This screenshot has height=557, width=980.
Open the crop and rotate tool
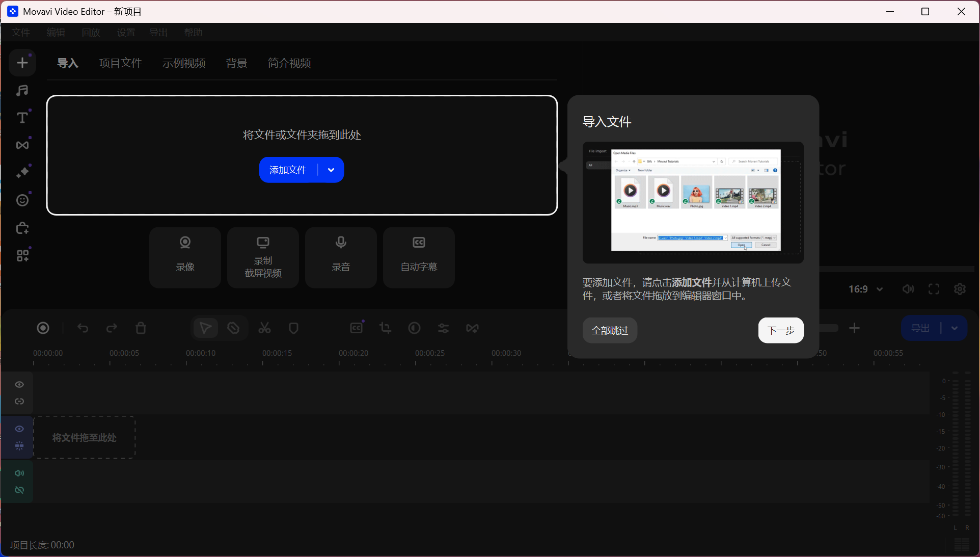(386, 328)
